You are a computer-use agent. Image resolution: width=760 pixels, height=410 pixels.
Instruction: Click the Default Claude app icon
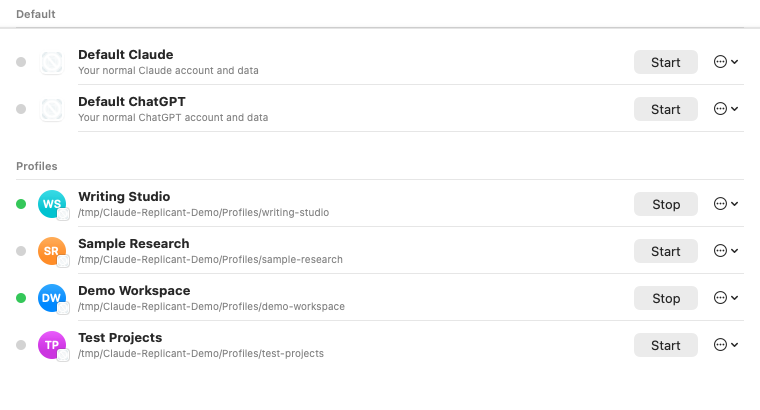(x=52, y=62)
